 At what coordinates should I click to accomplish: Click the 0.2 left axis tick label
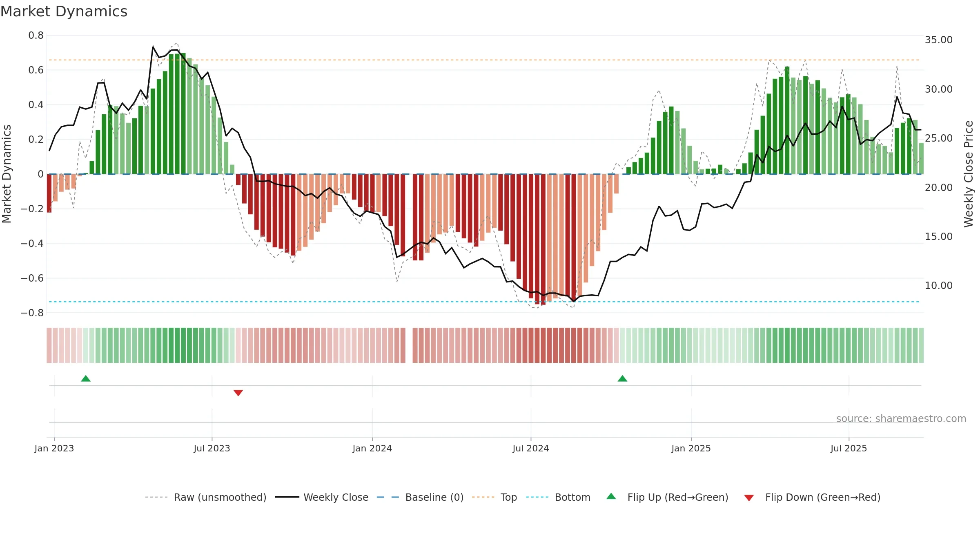tap(36, 140)
